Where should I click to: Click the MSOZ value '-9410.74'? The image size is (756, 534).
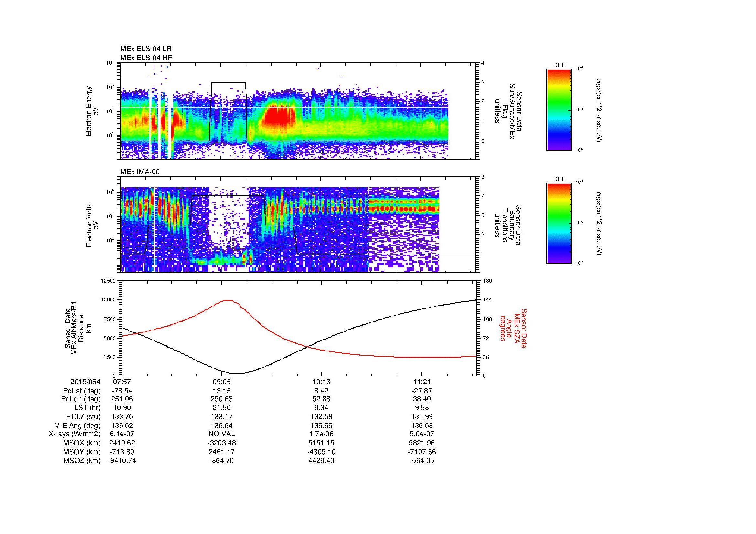(x=122, y=461)
